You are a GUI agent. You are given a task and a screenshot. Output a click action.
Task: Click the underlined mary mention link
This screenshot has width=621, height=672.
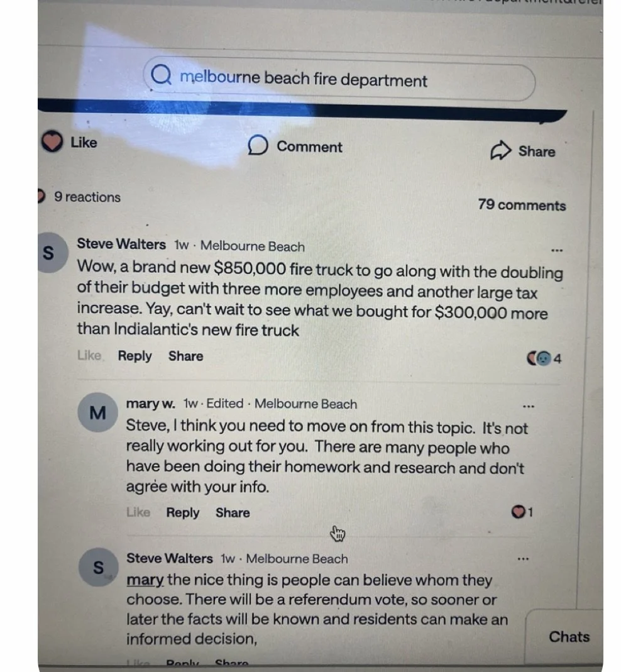pos(145,580)
